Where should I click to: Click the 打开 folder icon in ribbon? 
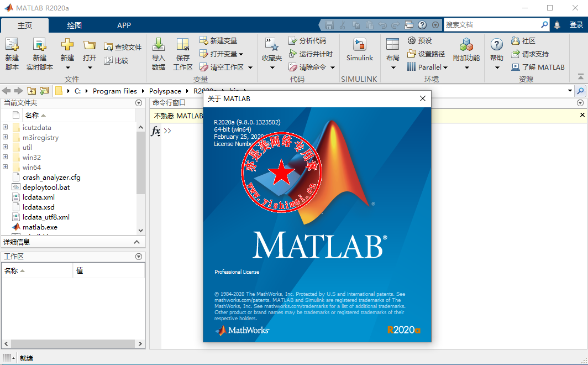[90, 45]
